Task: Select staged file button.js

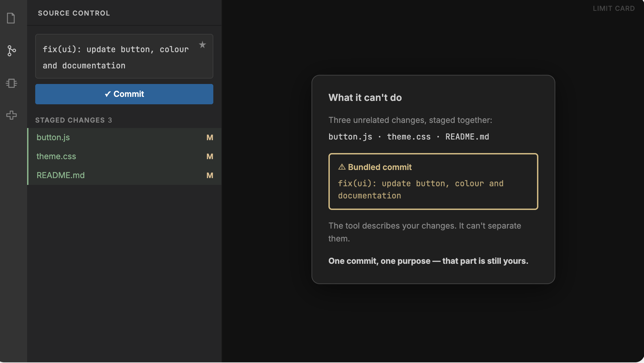Action: coord(124,137)
